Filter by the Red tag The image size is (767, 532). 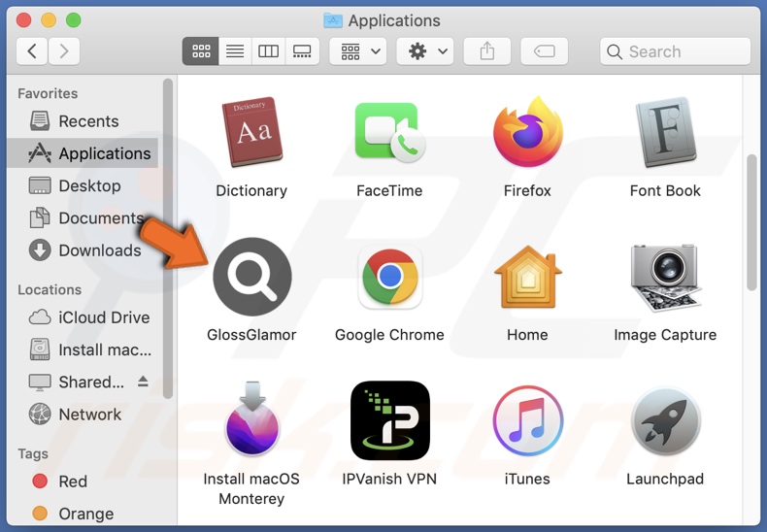click(x=83, y=482)
